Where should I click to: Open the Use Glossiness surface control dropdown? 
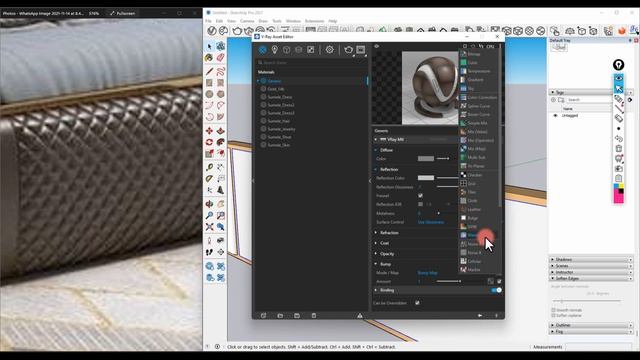pos(431,222)
